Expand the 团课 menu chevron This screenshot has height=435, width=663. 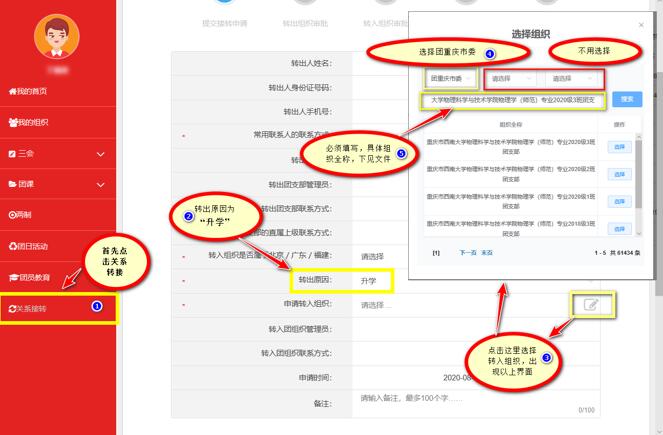[100, 185]
